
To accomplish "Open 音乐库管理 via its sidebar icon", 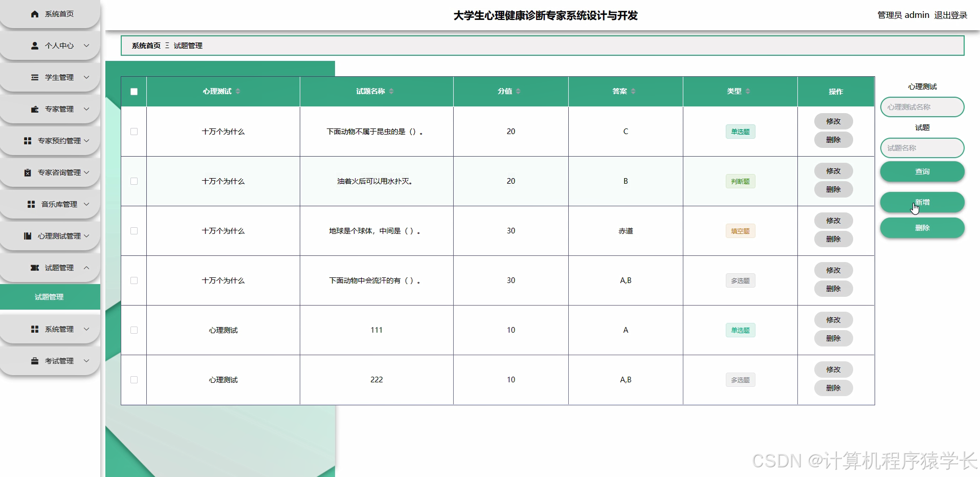I will point(30,204).
